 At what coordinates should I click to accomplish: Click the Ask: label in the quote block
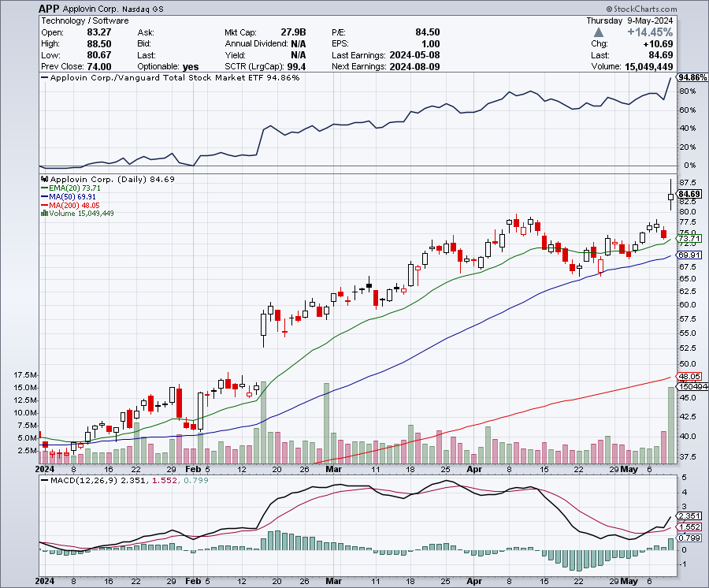pos(146,32)
